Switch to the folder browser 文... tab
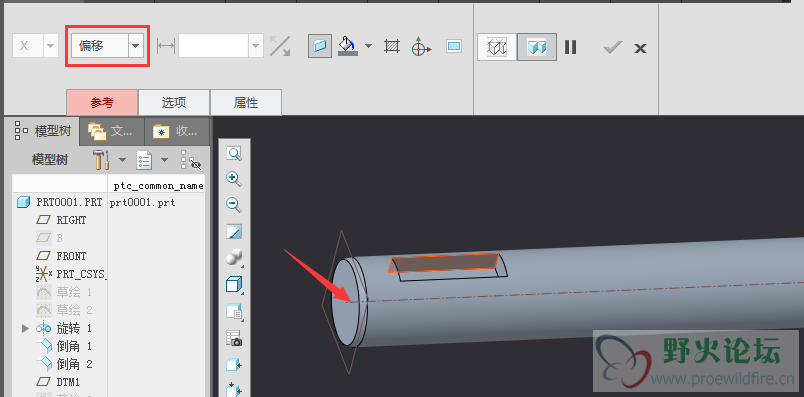This screenshot has height=397, width=804. click(x=112, y=131)
